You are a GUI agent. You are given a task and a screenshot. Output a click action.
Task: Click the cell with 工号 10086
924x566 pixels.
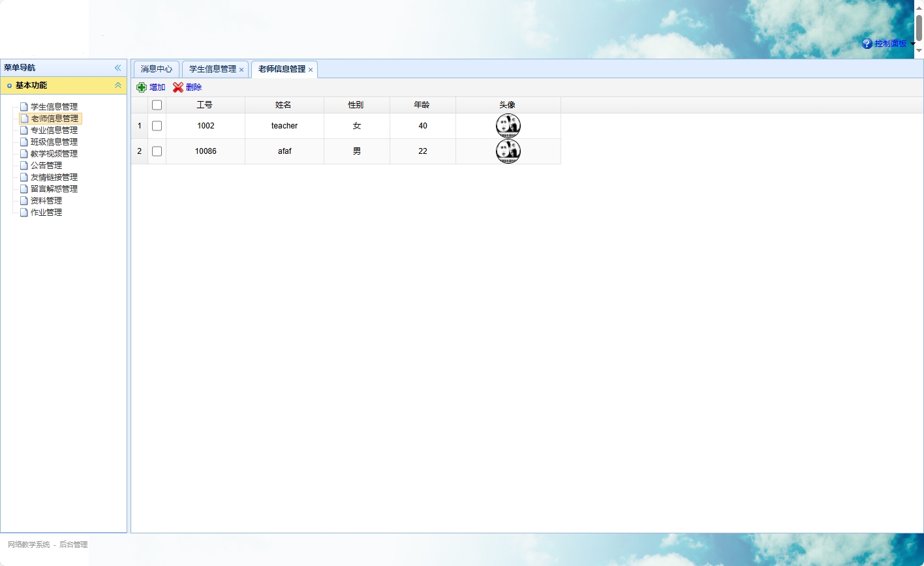[206, 151]
